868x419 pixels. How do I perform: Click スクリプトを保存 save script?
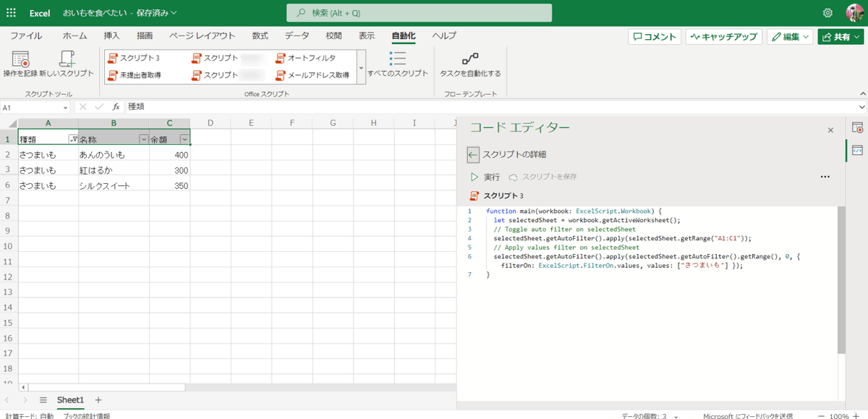(543, 177)
